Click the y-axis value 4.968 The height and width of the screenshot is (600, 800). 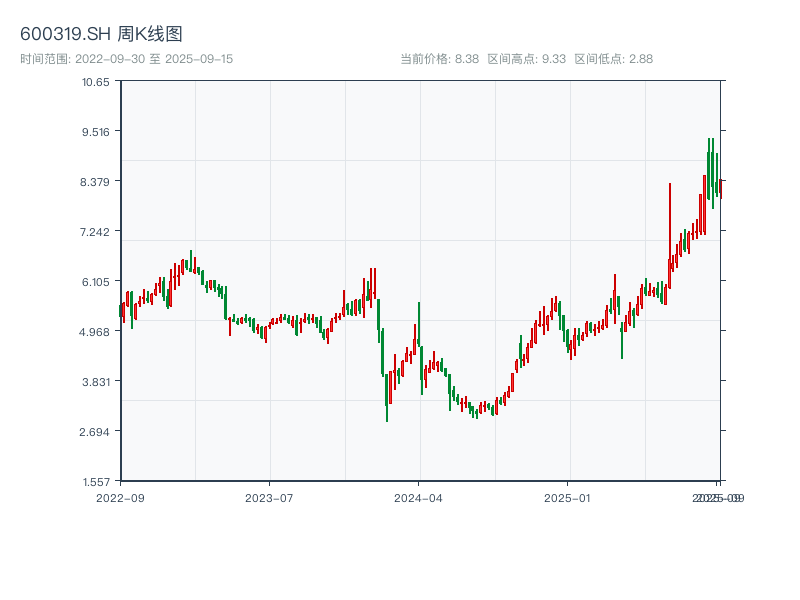pos(94,332)
